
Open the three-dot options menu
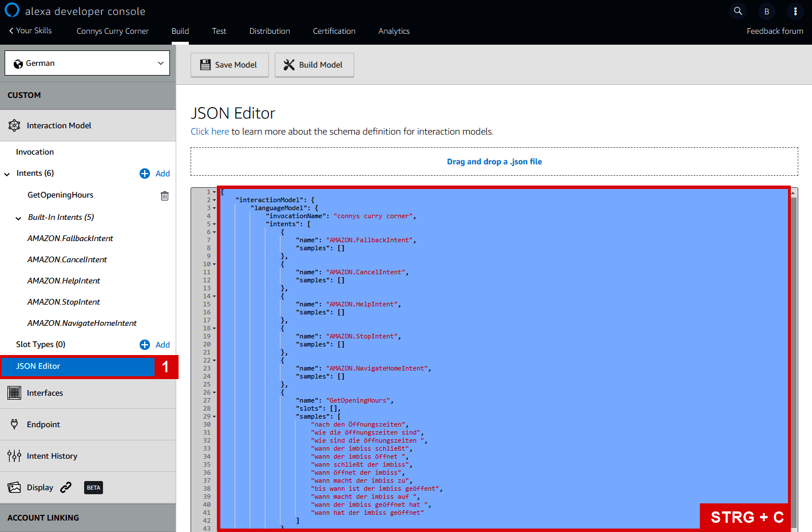(x=795, y=11)
